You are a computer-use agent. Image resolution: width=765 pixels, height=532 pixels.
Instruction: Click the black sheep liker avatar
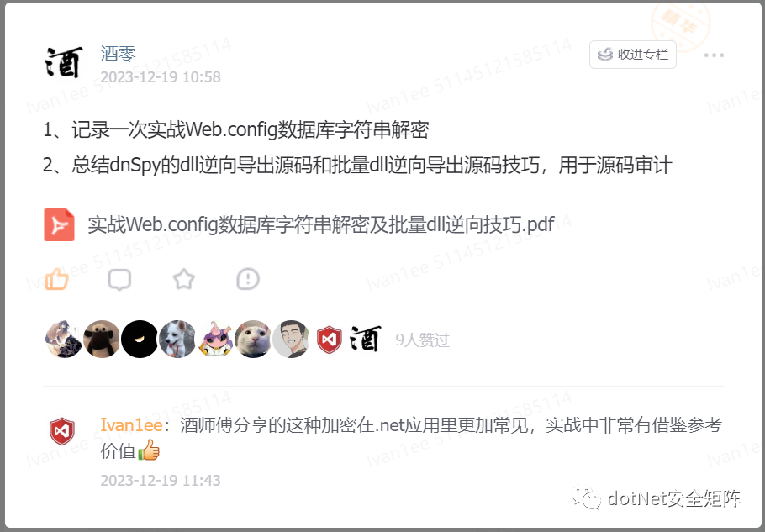coord(102,339)
